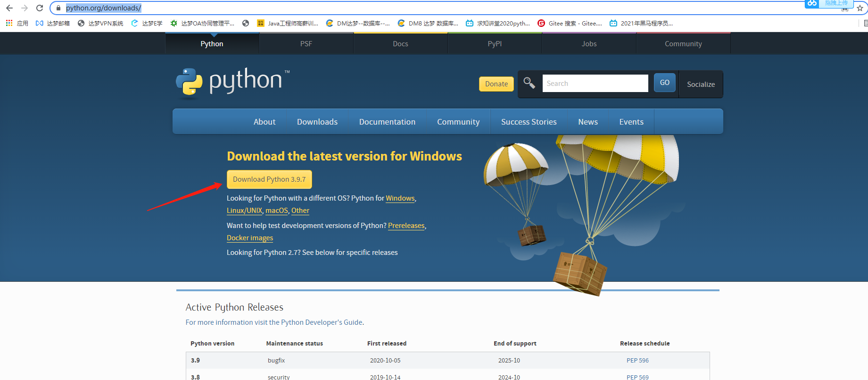The width and height of the screenshot is (868, 380).
Task: Go forward with the browser forward arrow
Action: [25, 8]
